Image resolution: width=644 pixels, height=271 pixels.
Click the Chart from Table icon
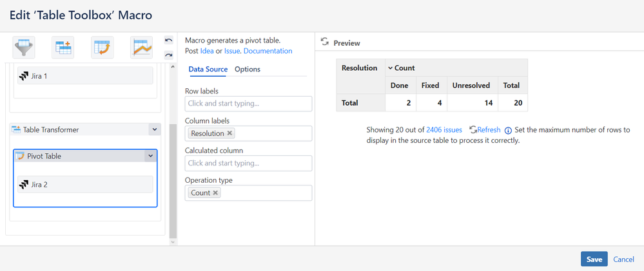(141, 47)
